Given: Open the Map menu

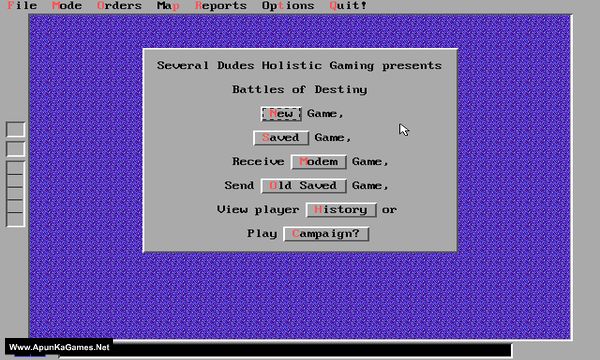Looking at the screenshot, I should 168,6.
